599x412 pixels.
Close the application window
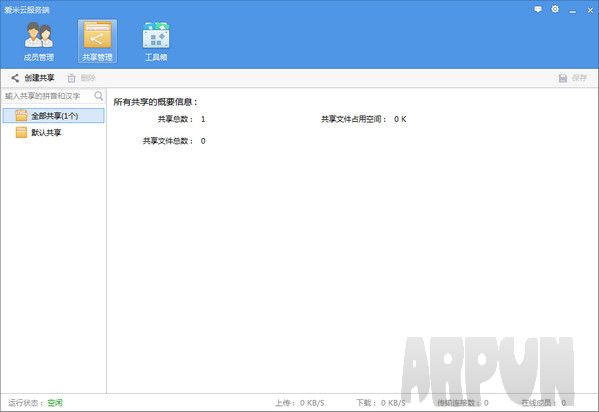[590, 10]
